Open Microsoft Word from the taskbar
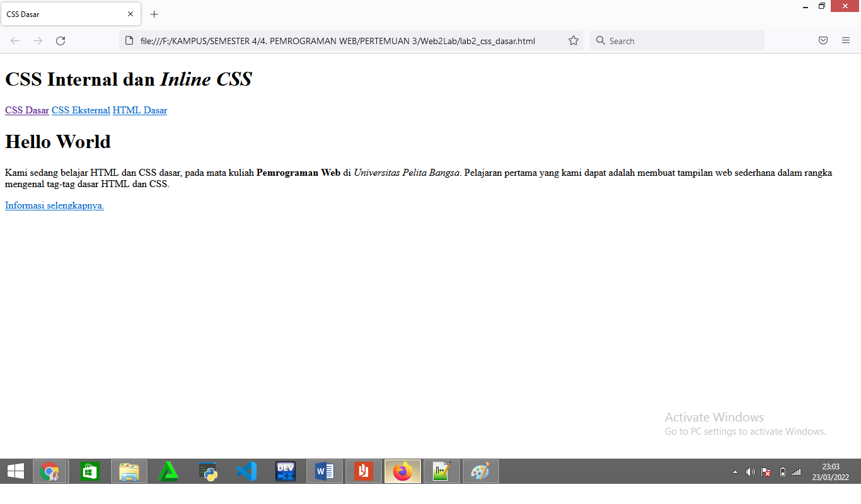This screenshot has height=504, width=861. [324, 471]
